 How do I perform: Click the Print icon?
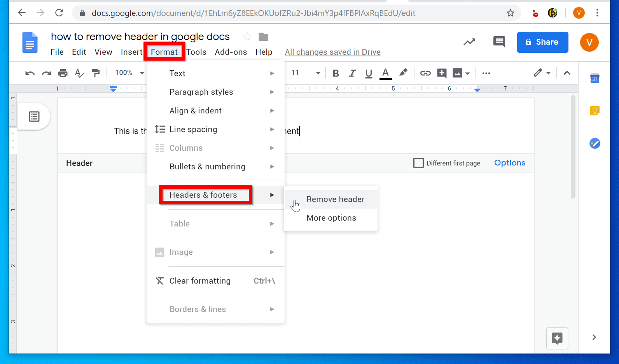pyautogui.click(x=63, y=73)
